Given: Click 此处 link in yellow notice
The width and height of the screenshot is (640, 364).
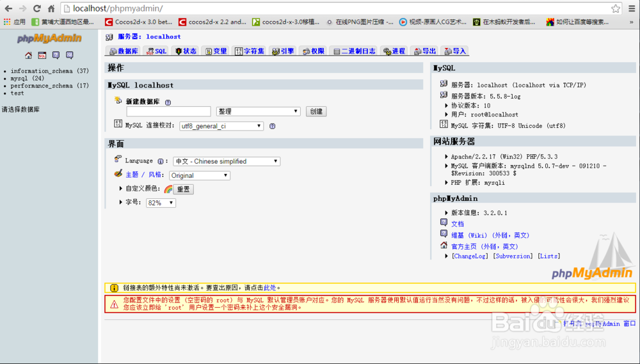Looking at the screenshot, I should pyautogui.click(x=270, y=288).
